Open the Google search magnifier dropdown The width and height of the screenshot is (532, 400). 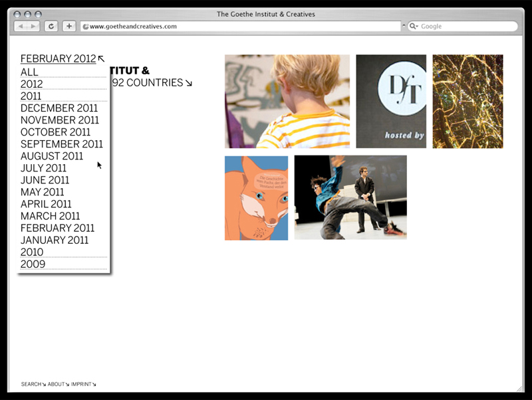click(414, 26)
